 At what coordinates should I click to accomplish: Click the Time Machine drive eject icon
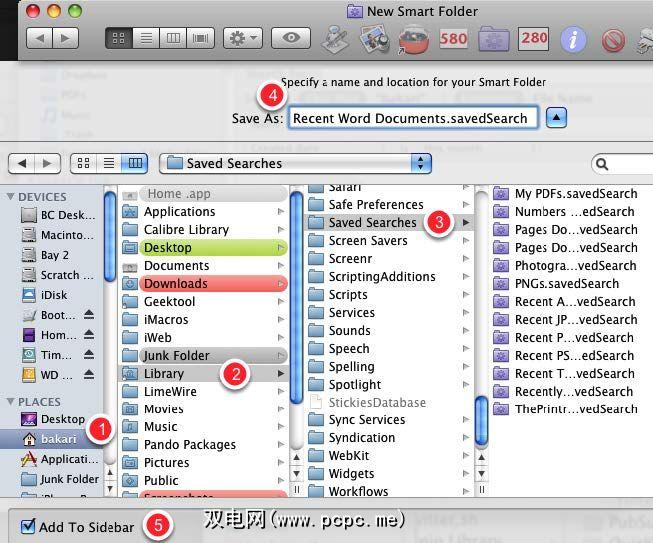(x=88, y=355)
